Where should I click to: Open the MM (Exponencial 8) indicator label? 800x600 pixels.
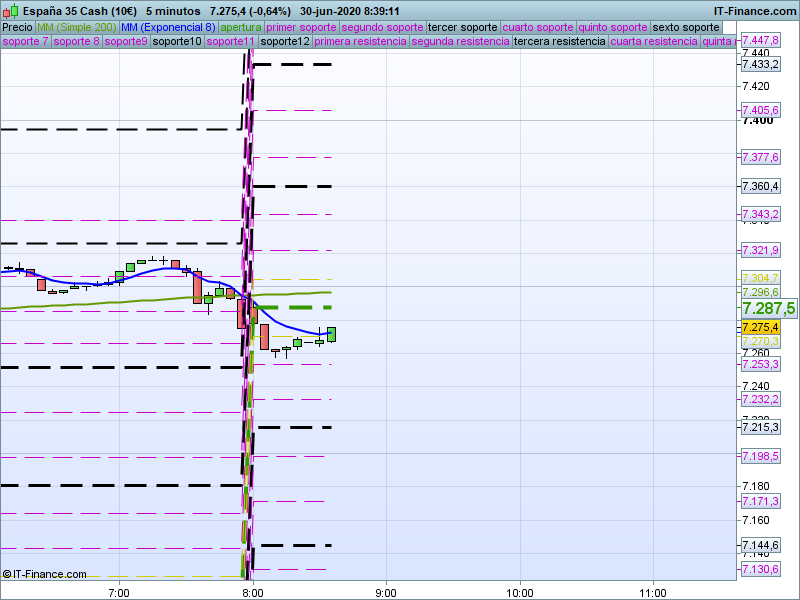tap(168, 28)
